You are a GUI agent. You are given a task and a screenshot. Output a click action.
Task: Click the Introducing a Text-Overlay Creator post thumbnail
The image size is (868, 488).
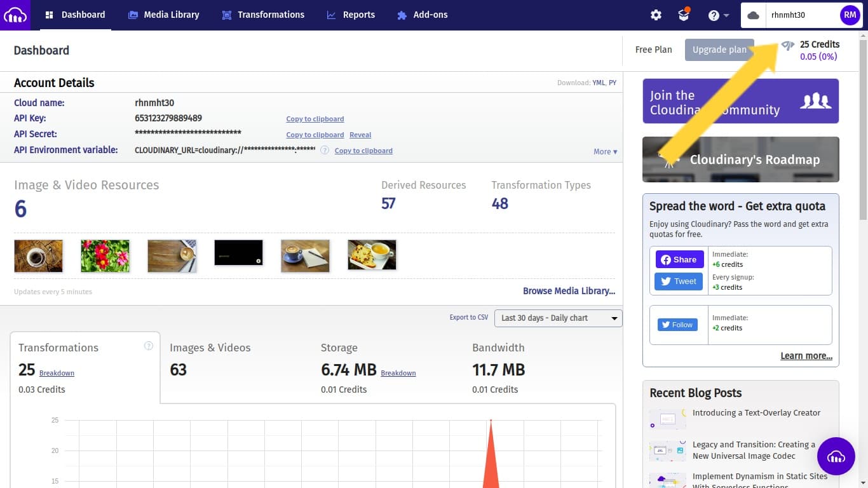click(668, 419)
